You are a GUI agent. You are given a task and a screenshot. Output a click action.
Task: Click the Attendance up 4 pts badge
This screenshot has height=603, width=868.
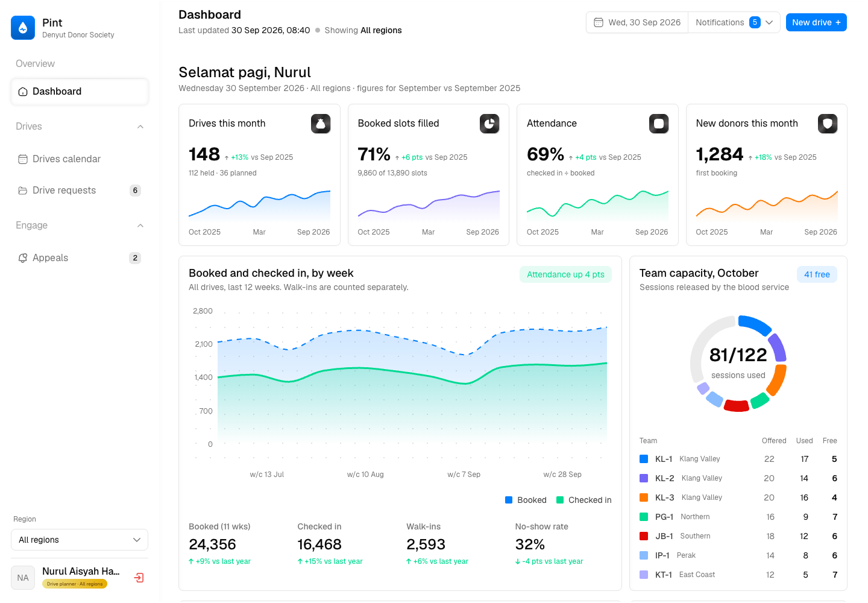click(x=565, y=274)
